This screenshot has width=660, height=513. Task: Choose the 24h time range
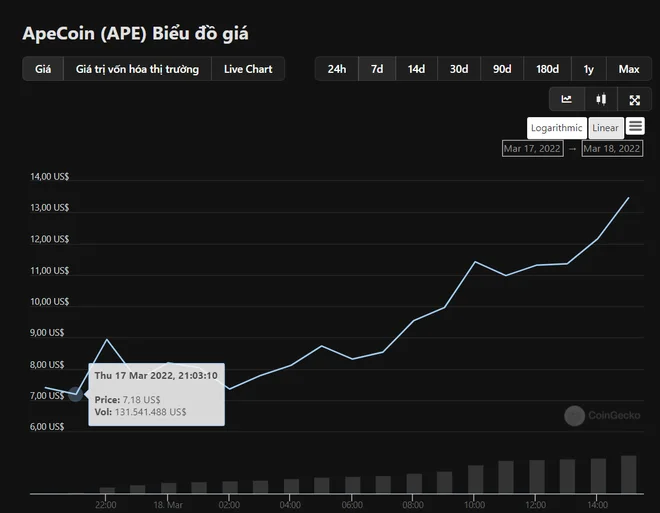(x=337, y=69)
